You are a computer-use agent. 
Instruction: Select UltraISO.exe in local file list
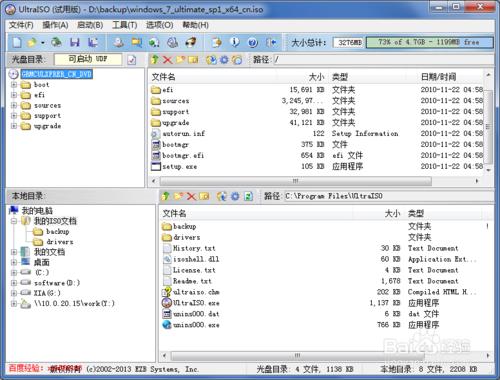coord(196,303)
